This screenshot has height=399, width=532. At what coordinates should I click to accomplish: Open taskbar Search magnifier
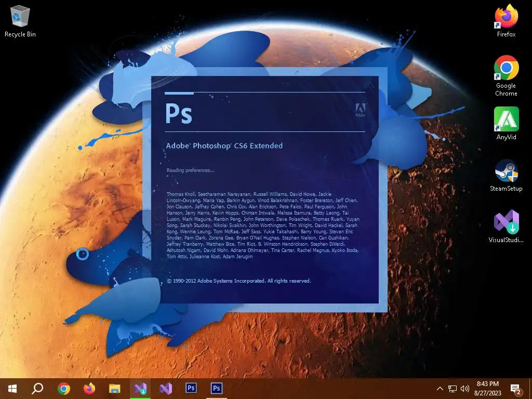[37, 389]
